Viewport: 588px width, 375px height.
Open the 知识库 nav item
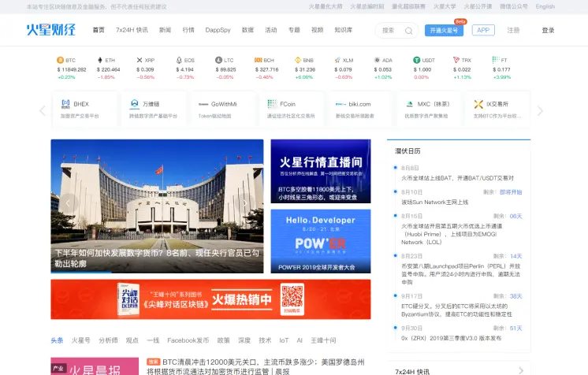[343, 30]
